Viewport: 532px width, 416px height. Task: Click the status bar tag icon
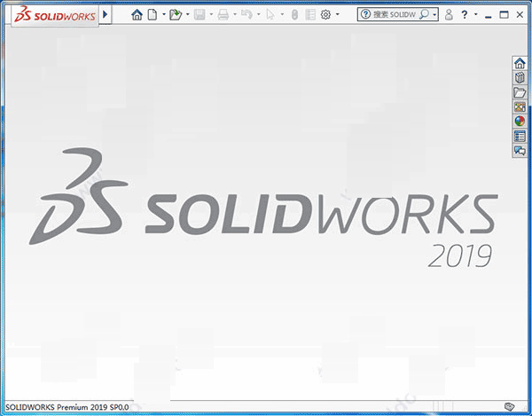tap(509, 406)
